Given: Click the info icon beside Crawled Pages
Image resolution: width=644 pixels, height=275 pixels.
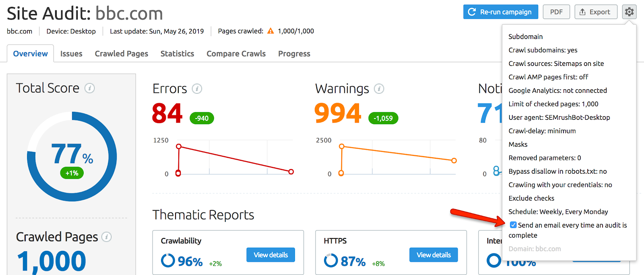Looking at the screenshot, I should (x=106, y=237).
